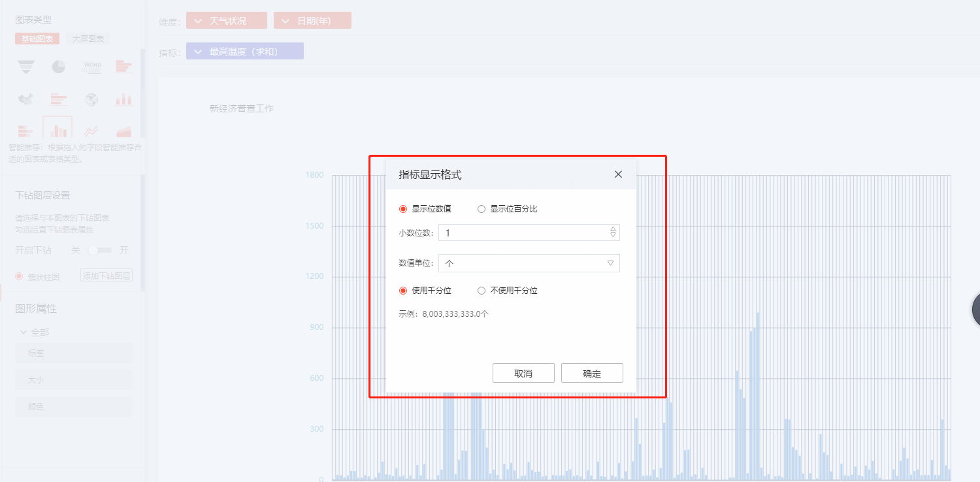The width and height of the screenshot is (980, 482).
Task: Click the 指标显示格式 dialog title
Action: pyautogui.click(x=430, y=174)
